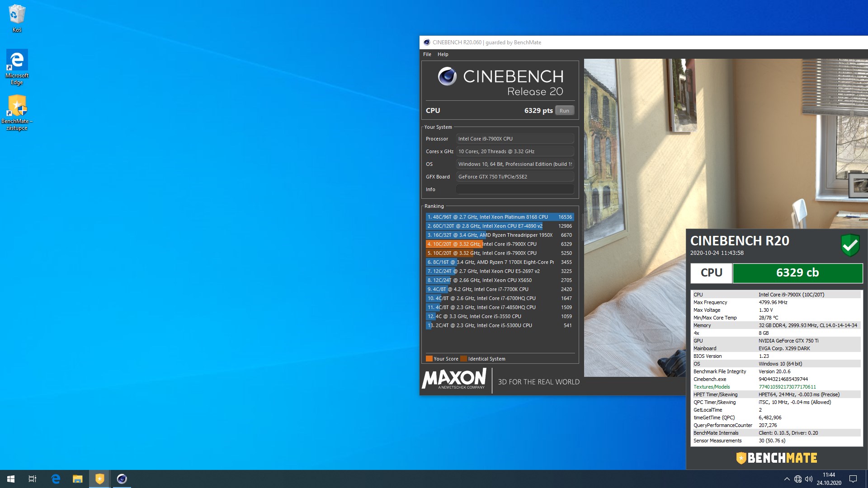Screen dimensions: 868x488
Task: Click the CINEBENCH R20 panel heading
Action: click(740, 241)
